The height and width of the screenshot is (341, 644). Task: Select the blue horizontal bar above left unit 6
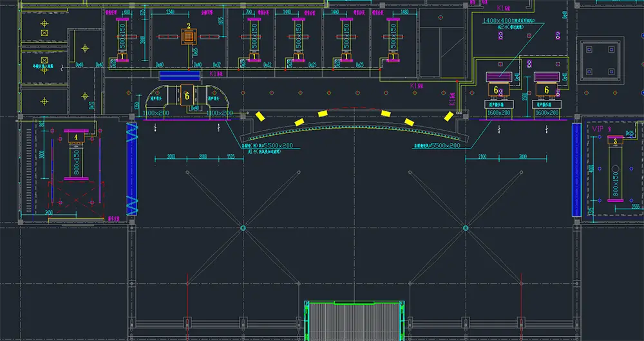click(x=180, y=75)
